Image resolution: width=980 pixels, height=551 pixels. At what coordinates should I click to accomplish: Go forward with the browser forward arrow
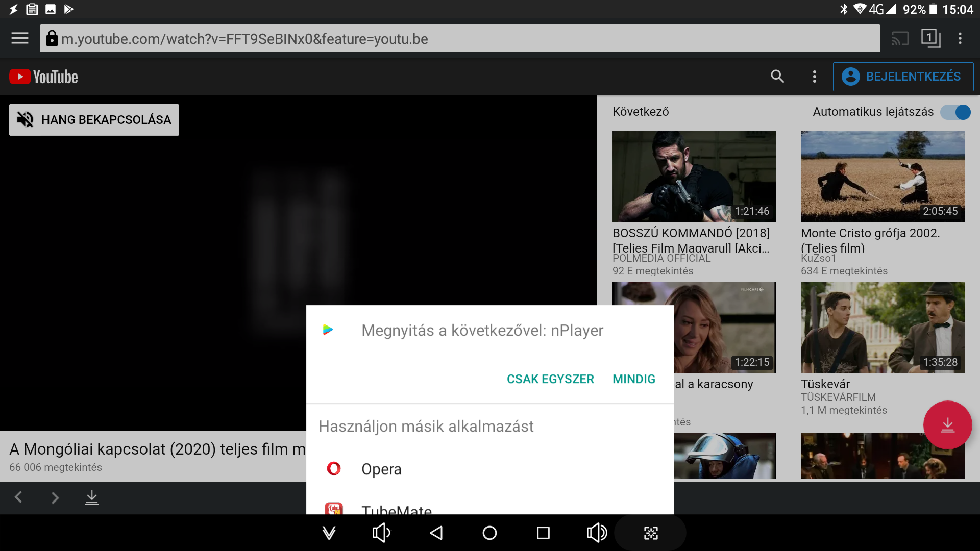55,497
